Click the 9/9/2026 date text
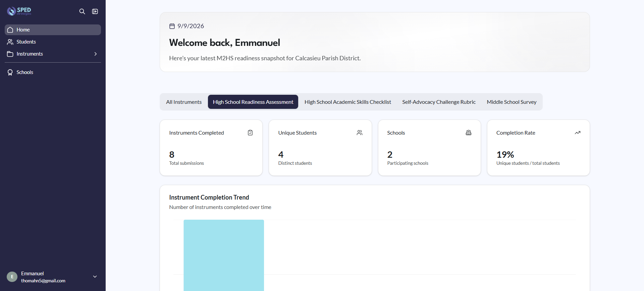 [x=191, y=26]
